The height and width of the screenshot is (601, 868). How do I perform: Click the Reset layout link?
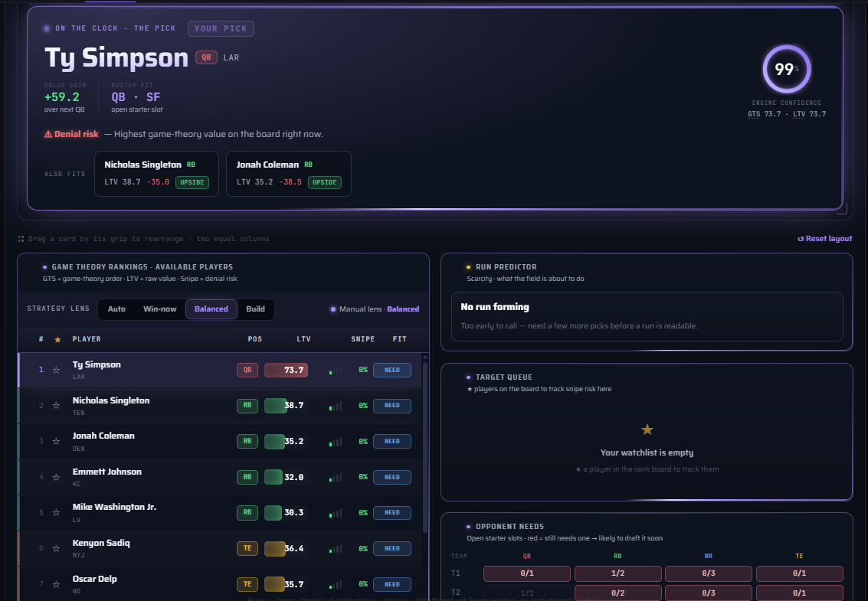tap(825, 239)
